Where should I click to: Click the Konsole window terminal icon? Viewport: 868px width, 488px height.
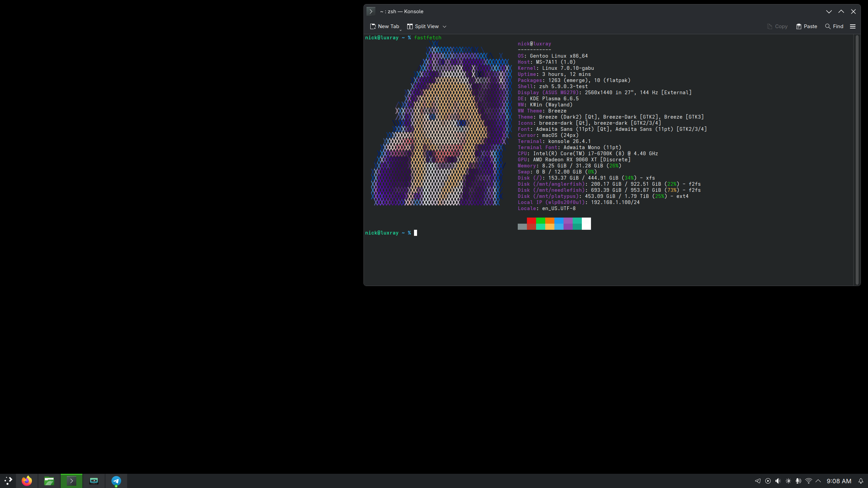(371, 12)
